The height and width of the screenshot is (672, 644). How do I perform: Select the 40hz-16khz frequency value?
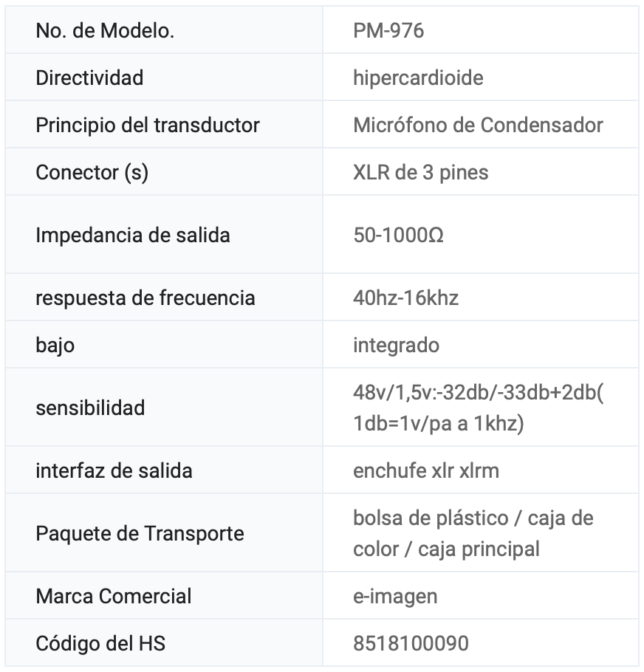click(x=405, y=298)
